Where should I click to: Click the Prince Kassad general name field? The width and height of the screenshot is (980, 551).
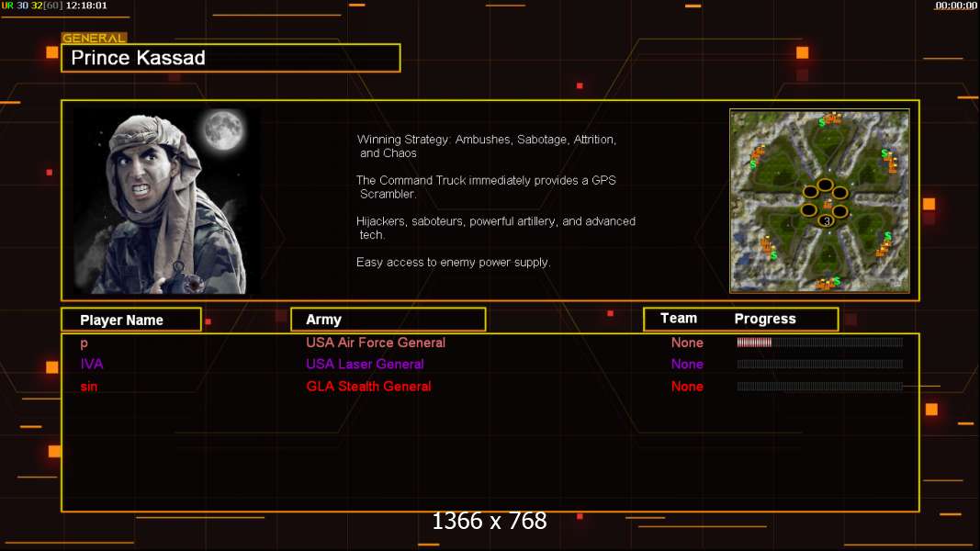231,58
